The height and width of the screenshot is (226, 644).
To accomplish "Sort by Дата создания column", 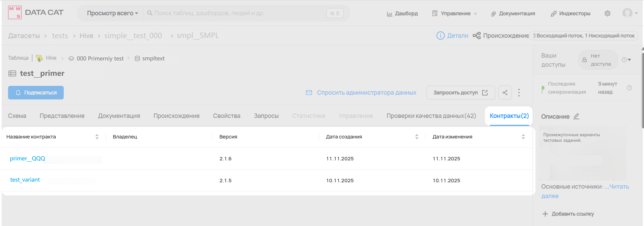I will pos(417,137).
